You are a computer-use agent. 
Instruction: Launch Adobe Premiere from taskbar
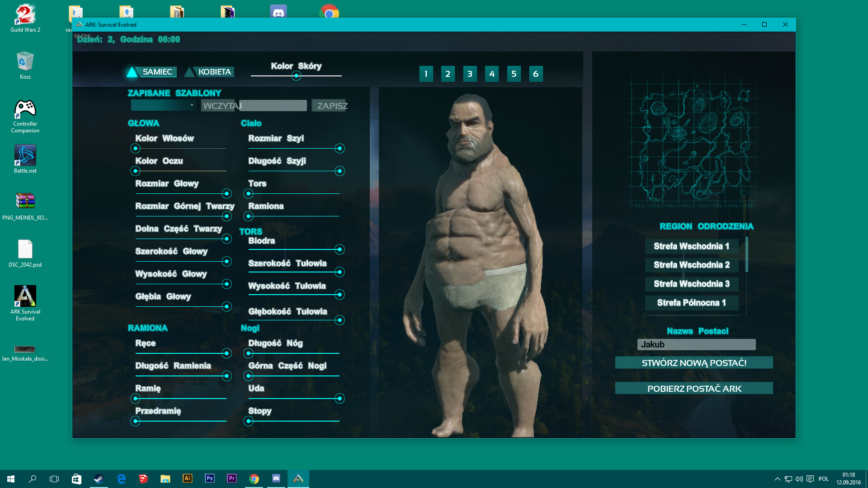pos(231,479)
